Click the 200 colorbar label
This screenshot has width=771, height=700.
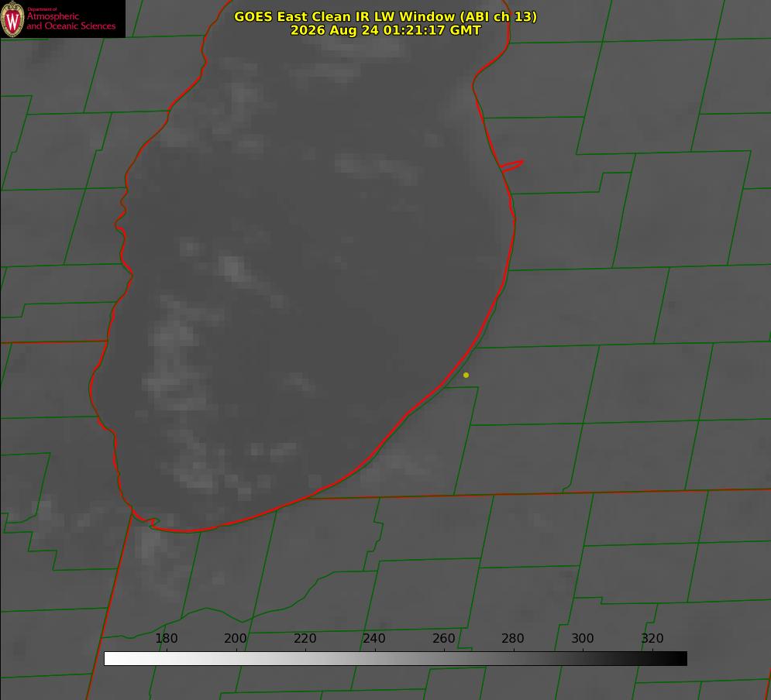[x=236, y=638]
